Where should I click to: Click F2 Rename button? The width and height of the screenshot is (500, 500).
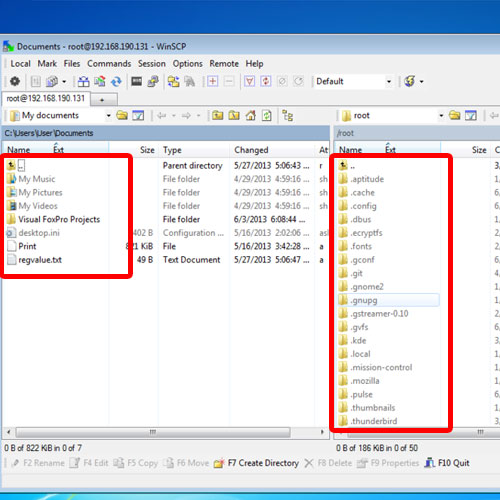point(38,463)
